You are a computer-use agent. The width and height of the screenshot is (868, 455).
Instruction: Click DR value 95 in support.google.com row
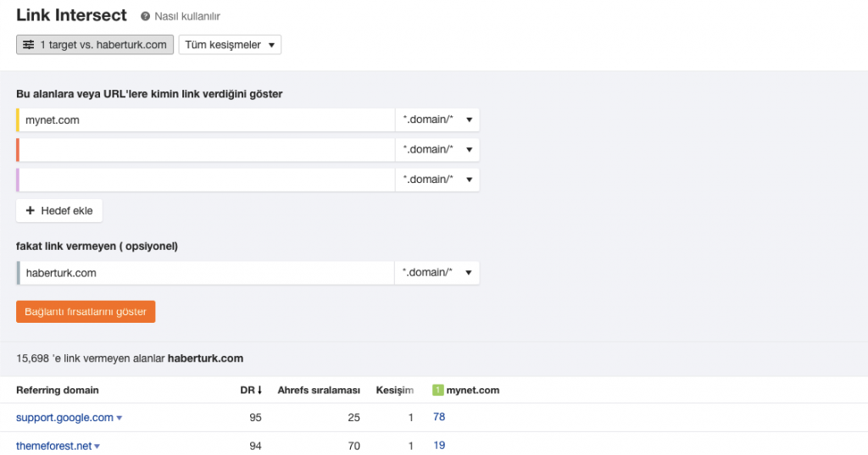(255, 418)
